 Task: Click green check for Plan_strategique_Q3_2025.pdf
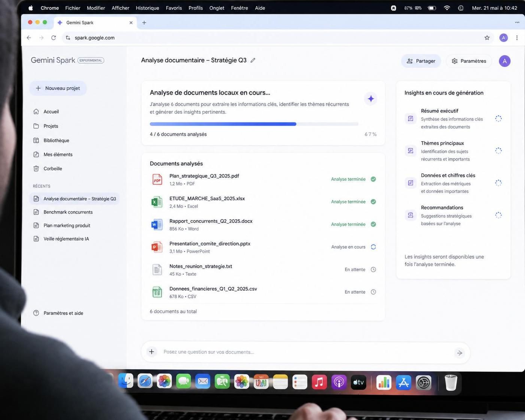pos(373,179)
